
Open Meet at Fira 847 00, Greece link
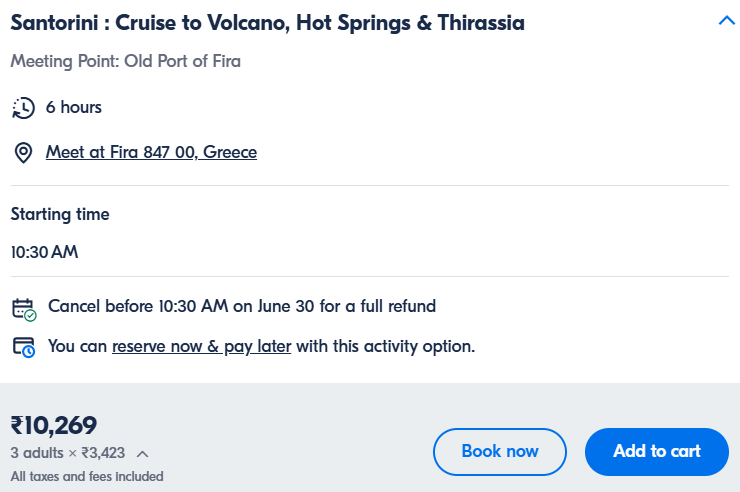pyautogui.click(x=151, y=152)
